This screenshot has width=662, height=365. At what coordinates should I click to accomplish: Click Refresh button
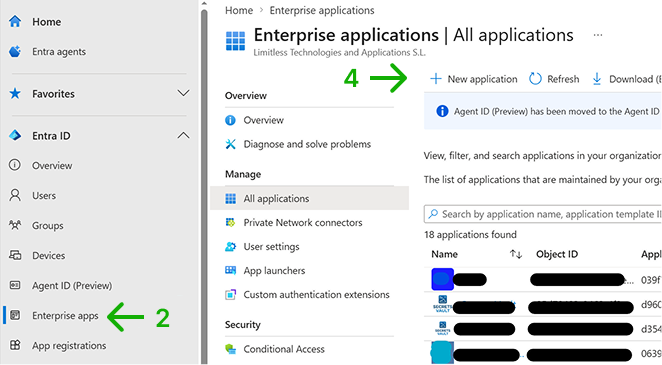pyautogui.click(x=554, y=79)
